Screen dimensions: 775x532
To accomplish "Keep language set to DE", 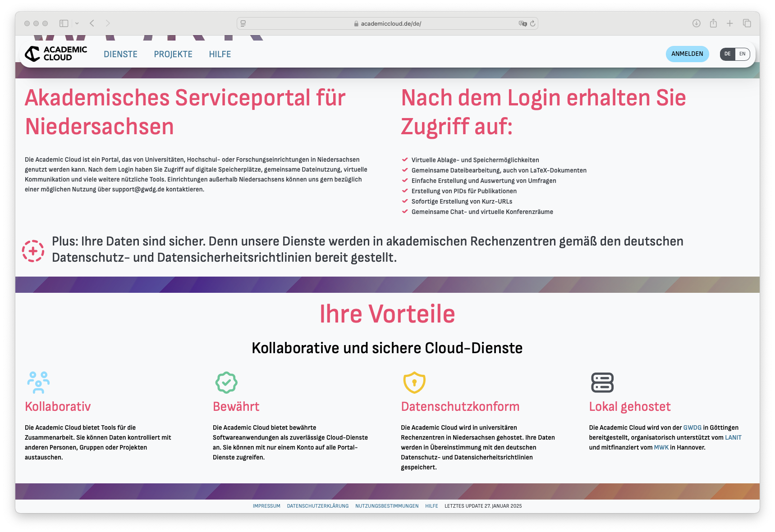I will click(x=727, y=54).
